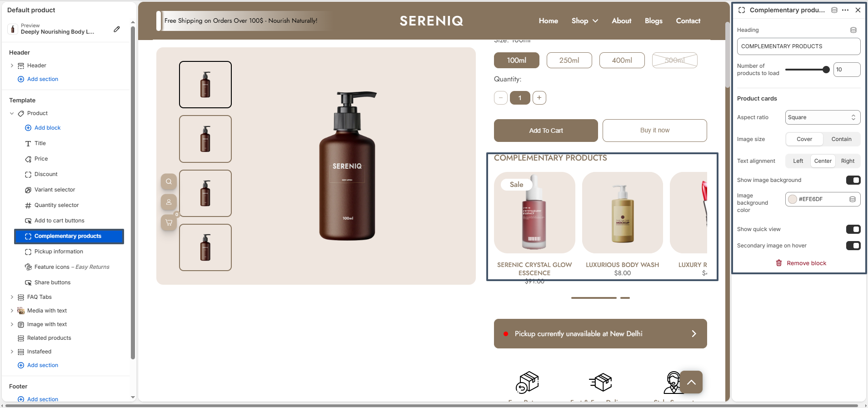Viewport: 868px width, 408px height.
Task: Set text alignment to Left
Action: click(x=798, y=161)
